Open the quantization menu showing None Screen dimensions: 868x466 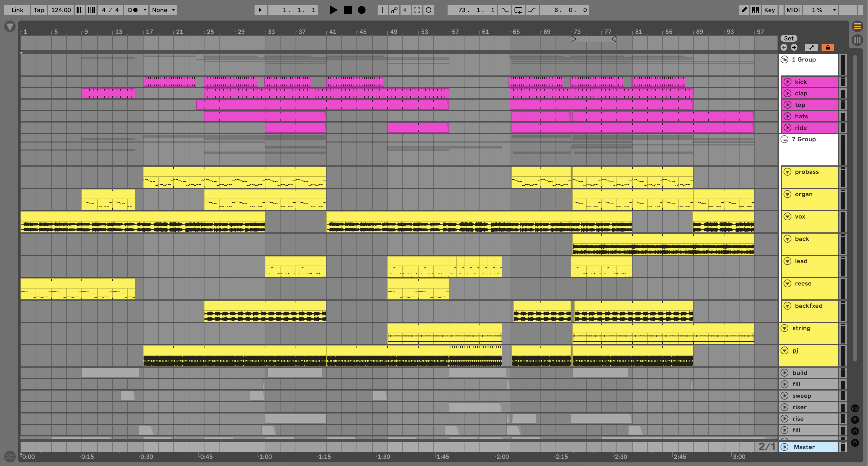click(163, 10)
